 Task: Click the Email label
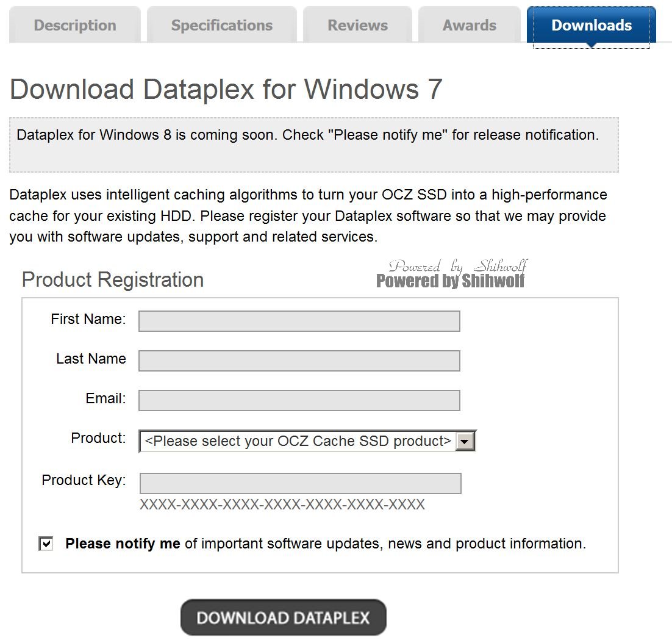(106, 398)
